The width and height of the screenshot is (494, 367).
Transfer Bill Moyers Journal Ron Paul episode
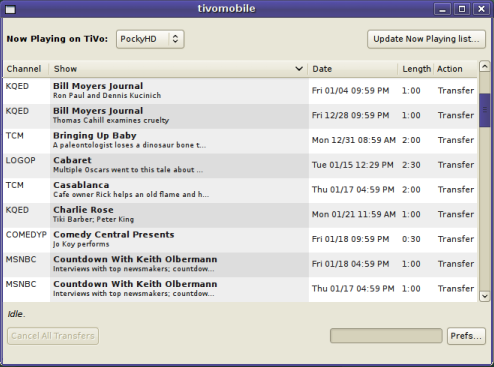click(x=456, y=91)
